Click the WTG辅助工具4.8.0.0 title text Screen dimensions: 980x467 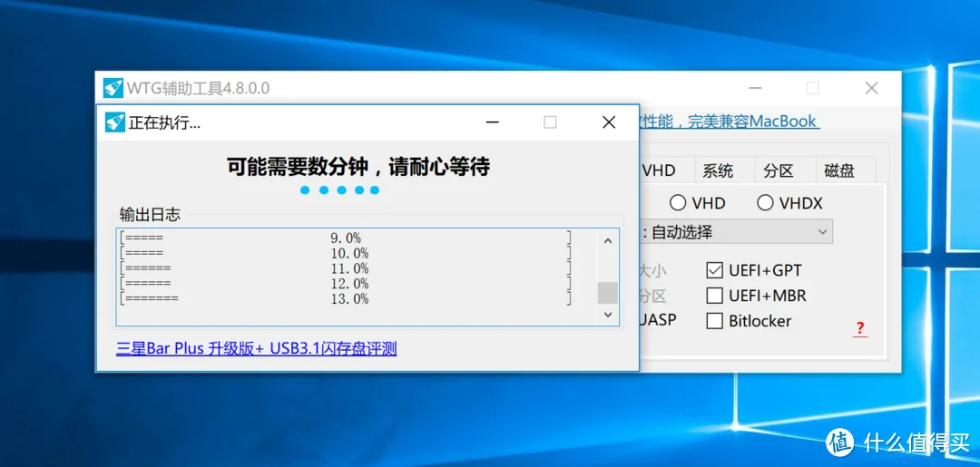tap(198, 89)
